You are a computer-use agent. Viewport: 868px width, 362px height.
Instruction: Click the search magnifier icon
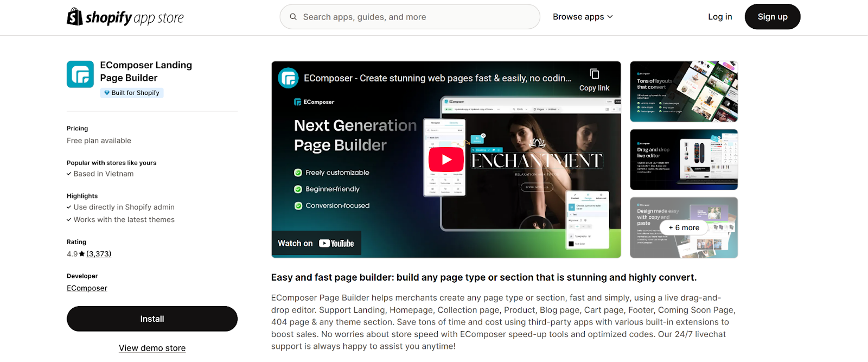[x=293, y=17]
